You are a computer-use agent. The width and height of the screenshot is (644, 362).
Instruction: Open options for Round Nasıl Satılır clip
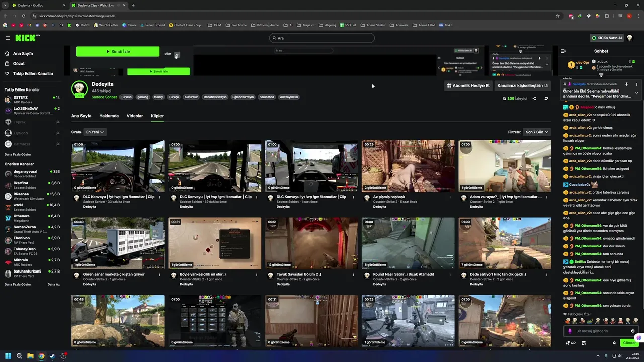click(450, 275)
